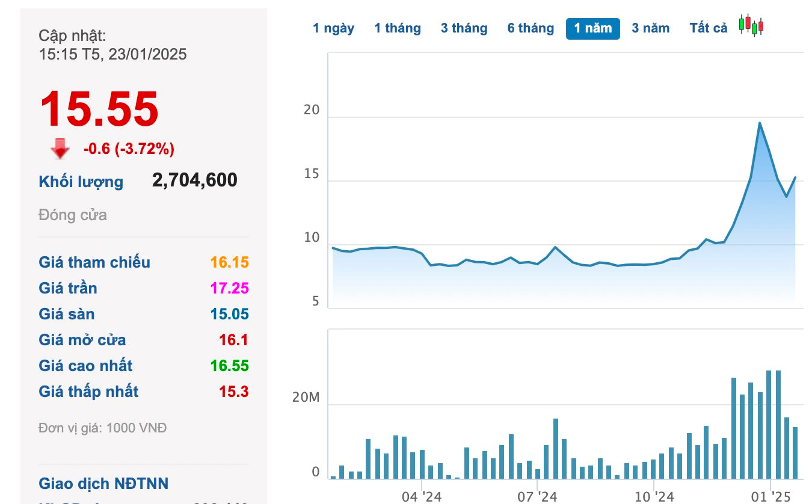Click the 'Giá mở cửa' label
The image size is (812, 504).
pyautogui.click(x=82, y=340)
